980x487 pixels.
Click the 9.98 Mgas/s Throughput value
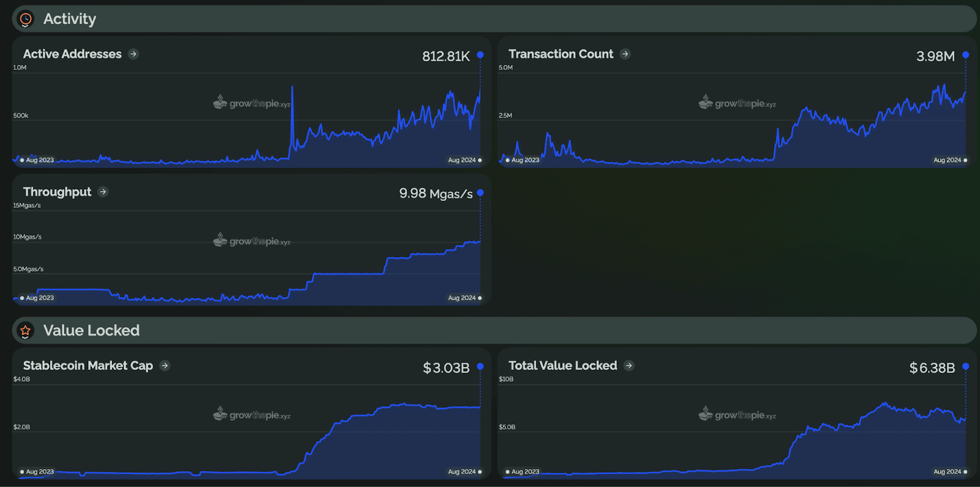(x=435, y=194)
